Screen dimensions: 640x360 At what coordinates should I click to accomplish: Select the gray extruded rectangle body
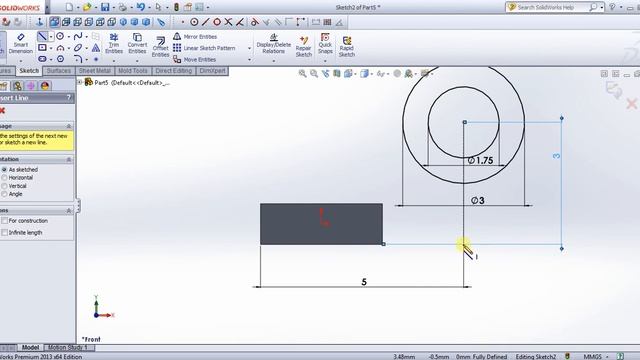(321, 224)
